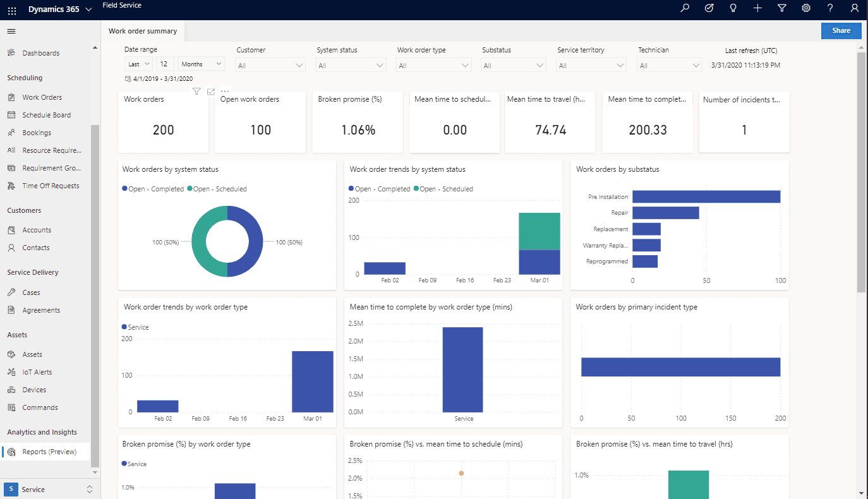868x499 pixels.
Task: Click Open - Scheduled legend swatch in trends chart
Action: [416, 189]
